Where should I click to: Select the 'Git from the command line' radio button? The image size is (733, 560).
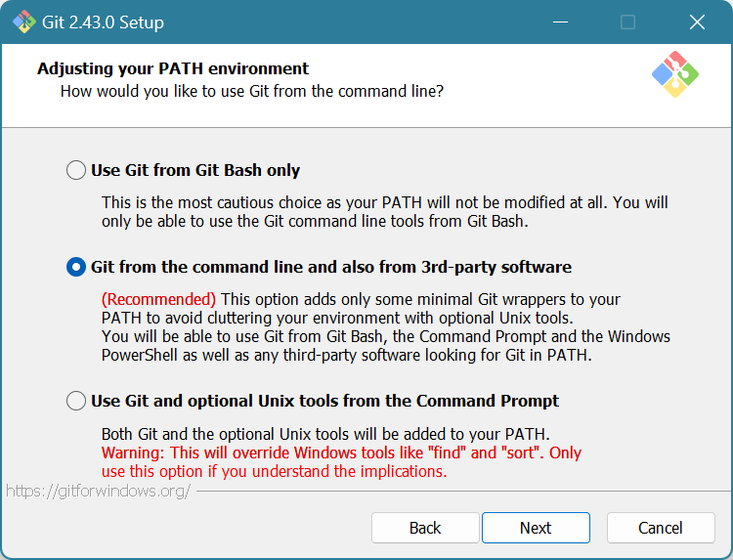(76, 267)
